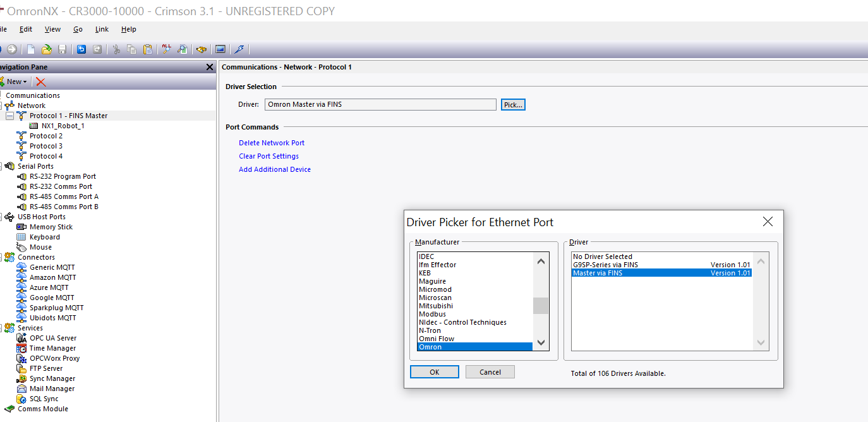Image resolution: width=868 pixels, height=422 pixels.
Task: Select Keyboard under USB Host Ports
Action: point(45,237)
